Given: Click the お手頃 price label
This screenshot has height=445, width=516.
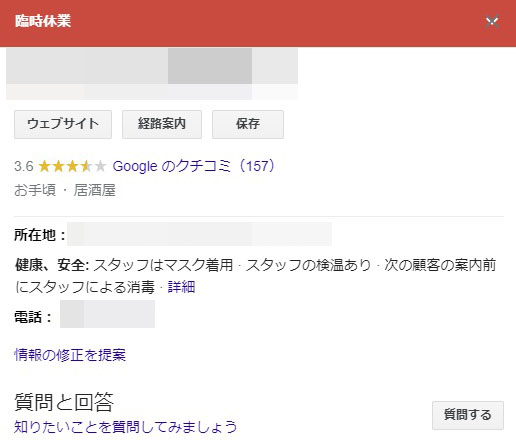Looking at the screenshot, I should [x=35, y=190].
